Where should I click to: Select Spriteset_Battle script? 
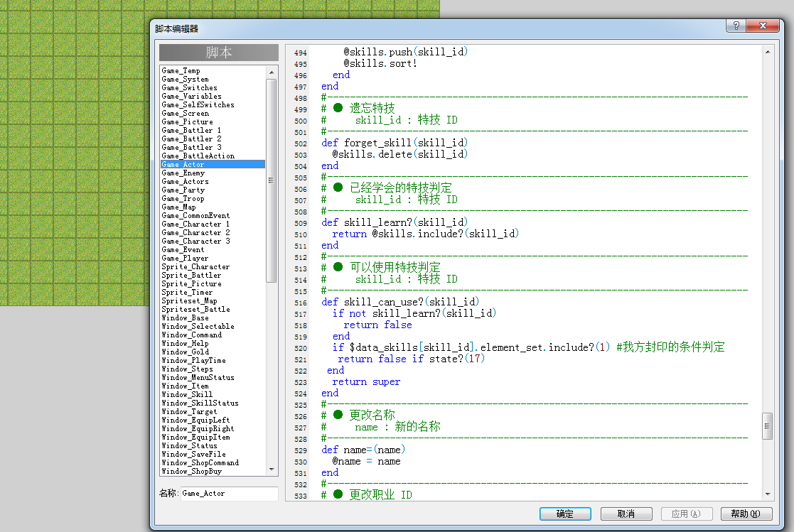[x=213, y=309]
